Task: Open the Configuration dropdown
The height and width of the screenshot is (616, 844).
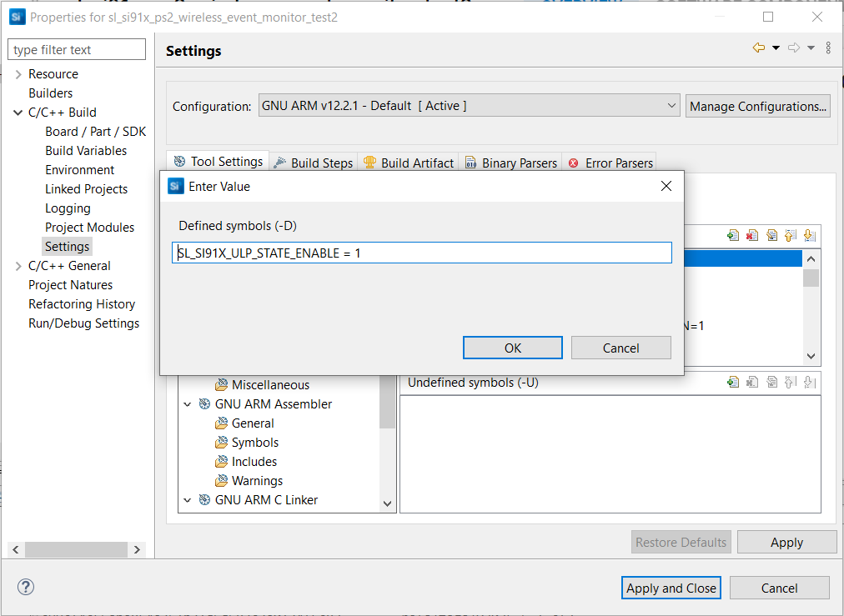Action: pyautogui.click(x=672, y=105)
